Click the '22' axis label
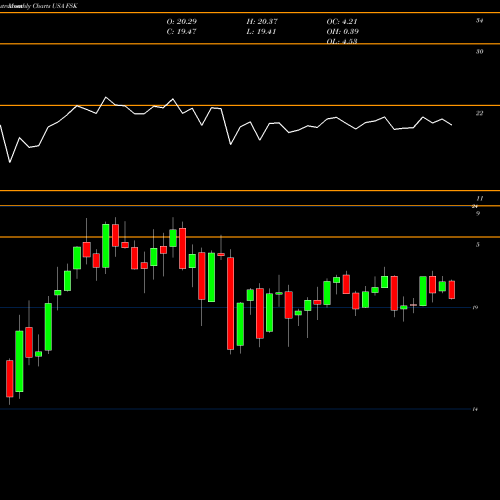The height and width of the screenshot is (500, 500). click(x=479, y=113)
